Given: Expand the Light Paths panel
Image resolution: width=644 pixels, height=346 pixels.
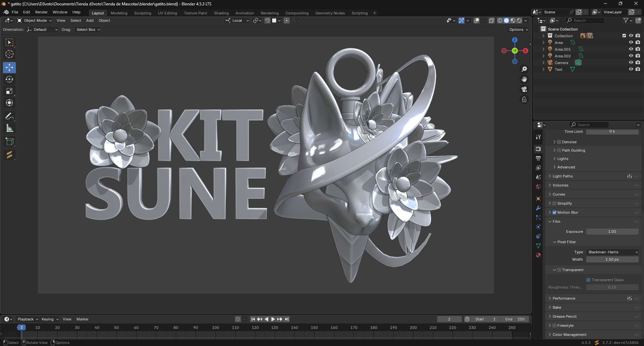Looking at the screenshot, I should pos(562,176).
